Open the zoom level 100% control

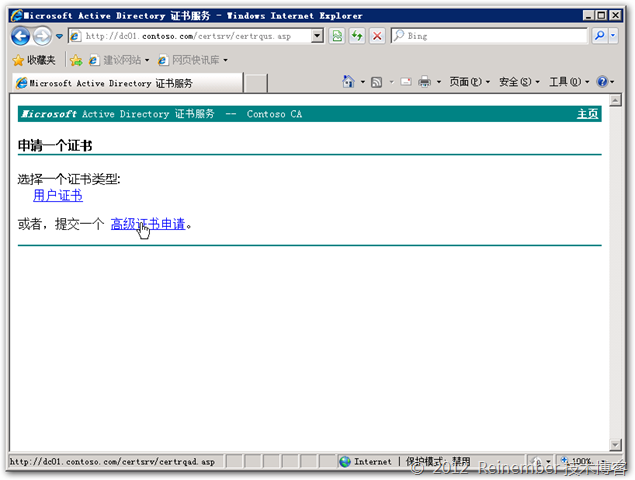(583, 461)
